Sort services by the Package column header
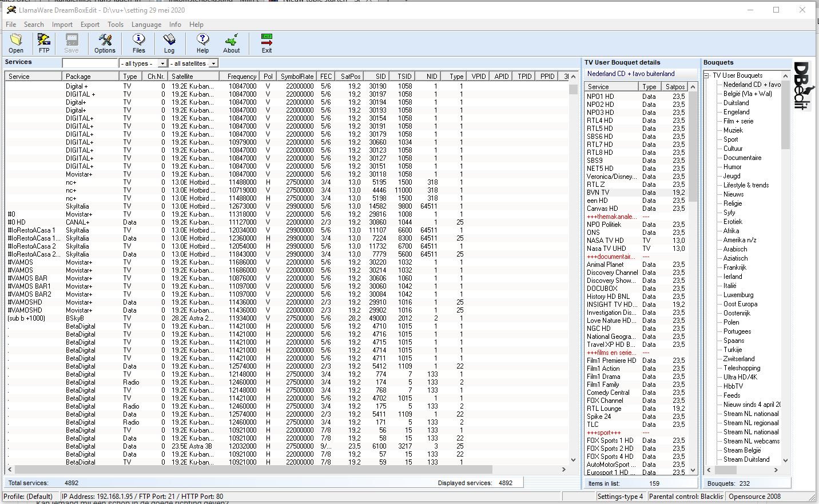819x504 pixels. tap(91, 76)
